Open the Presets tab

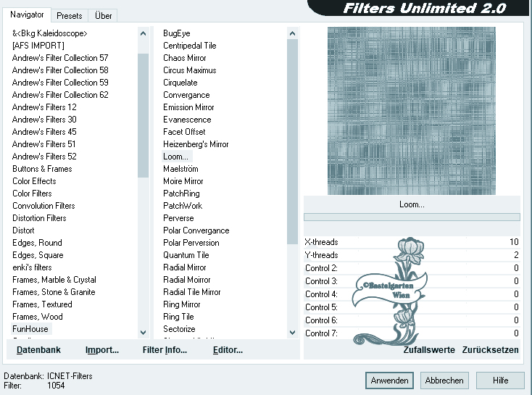(69, 16)
